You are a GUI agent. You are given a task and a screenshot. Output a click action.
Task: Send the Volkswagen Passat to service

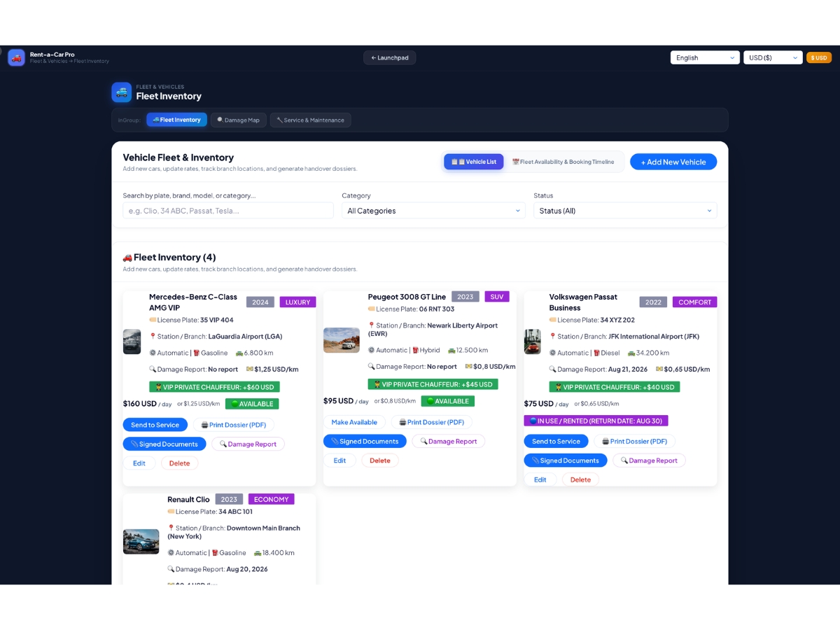pyautogui.click(x=556, y=442)
